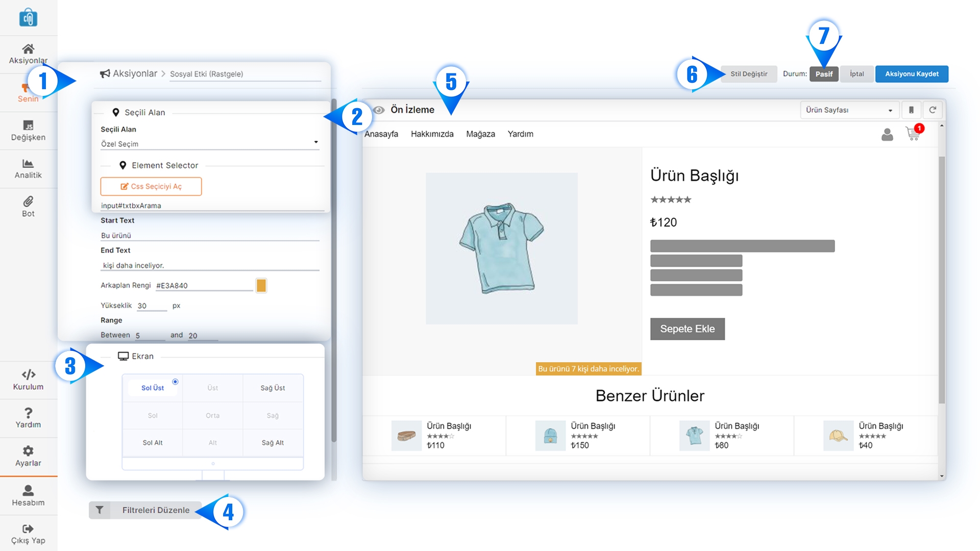Click the shopping cart icon with the badge

[x=913, y=134]
